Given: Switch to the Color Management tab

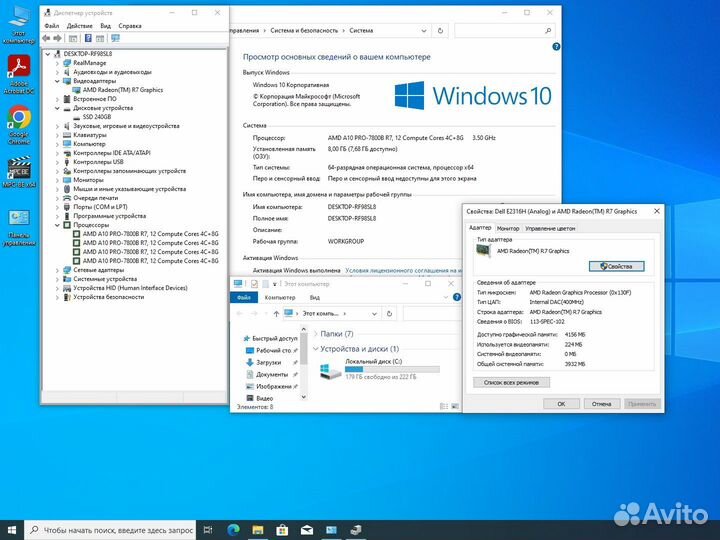Looking at the screenshot, I should [x=550, y=228].
